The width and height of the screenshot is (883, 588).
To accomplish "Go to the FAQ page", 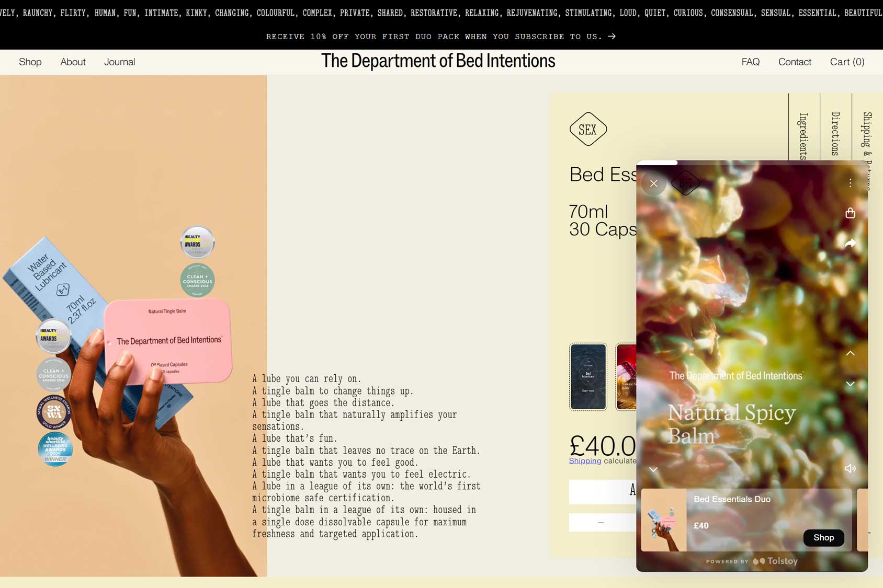I will pos(750,62).
